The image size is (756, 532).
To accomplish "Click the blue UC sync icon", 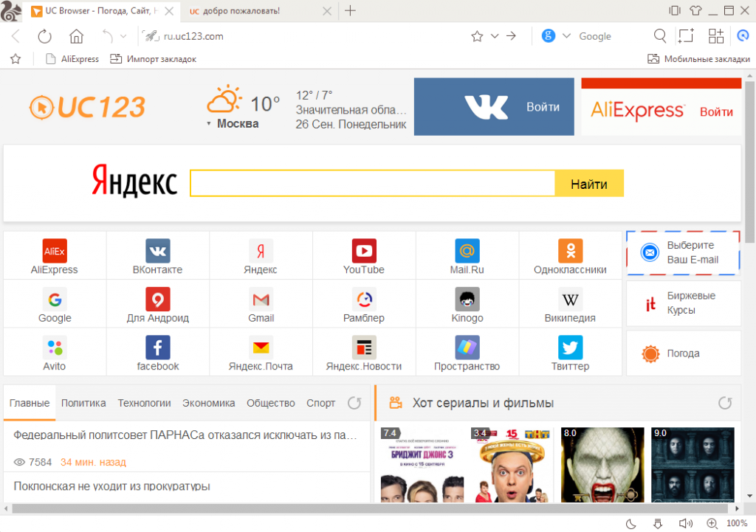I will click(x=743, y=35).
